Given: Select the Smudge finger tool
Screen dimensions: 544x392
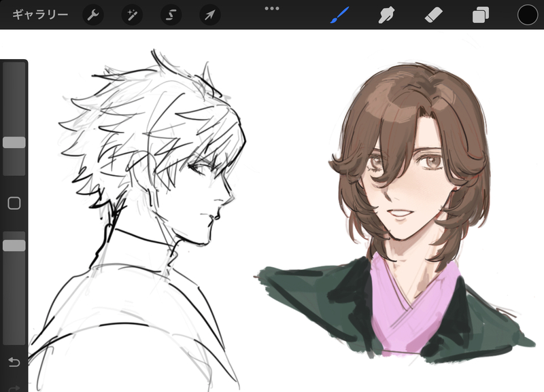Looking at the screenshot, I should pyautogui.click(x=386, y=15).
